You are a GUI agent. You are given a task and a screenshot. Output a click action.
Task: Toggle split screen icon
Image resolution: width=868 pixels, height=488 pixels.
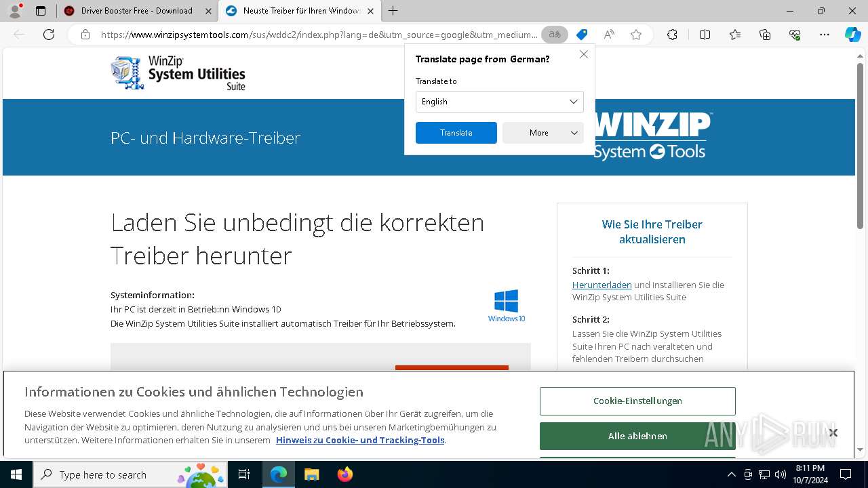705,35
